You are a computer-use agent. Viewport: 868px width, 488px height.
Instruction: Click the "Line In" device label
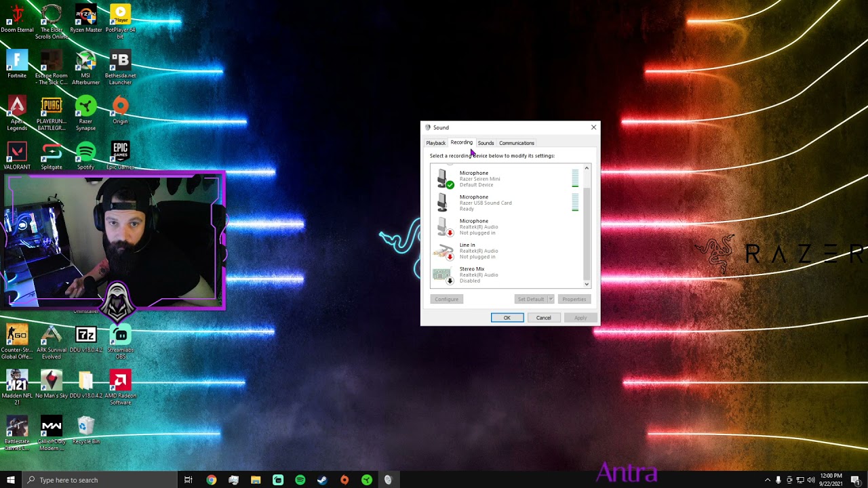click(467, 245)
